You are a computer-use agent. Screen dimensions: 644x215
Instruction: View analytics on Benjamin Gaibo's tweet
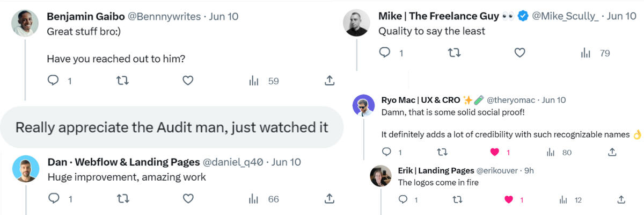click(x=254, y=81)
